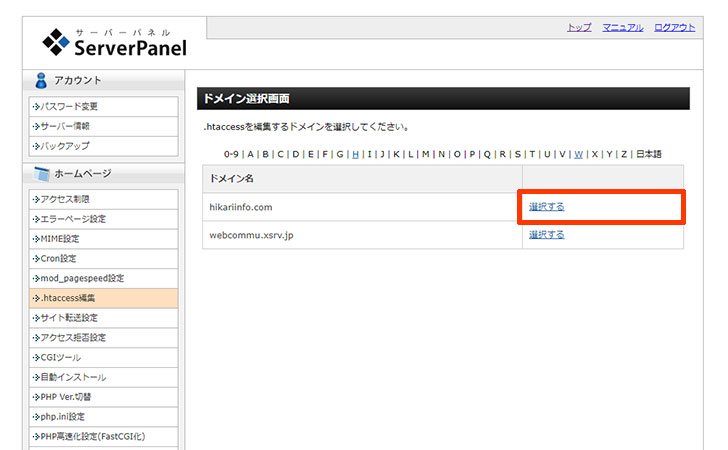Open パスワード変更 in sidebar
Viewport: 728px width, 450px height.
103,106
